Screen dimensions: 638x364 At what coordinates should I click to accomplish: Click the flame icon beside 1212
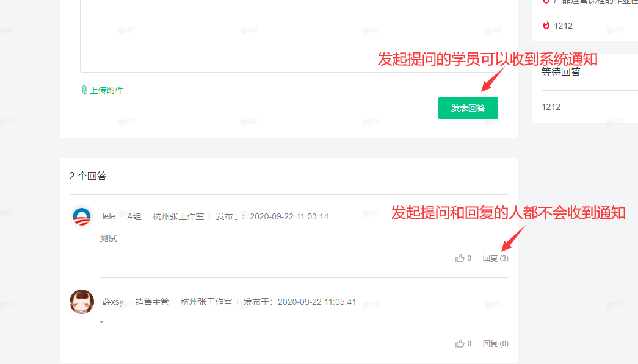tap(546, 25)
